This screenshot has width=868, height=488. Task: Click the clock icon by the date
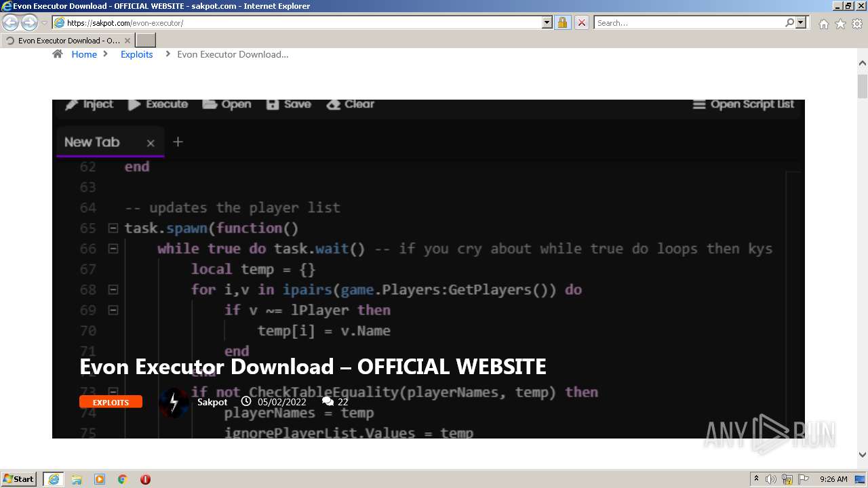[x=246, y=402]
